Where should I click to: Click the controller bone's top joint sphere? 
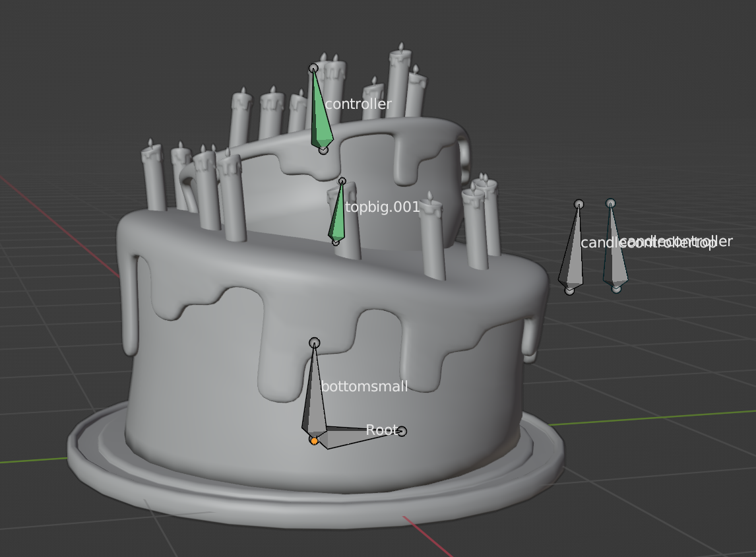(x=313, y=68)
